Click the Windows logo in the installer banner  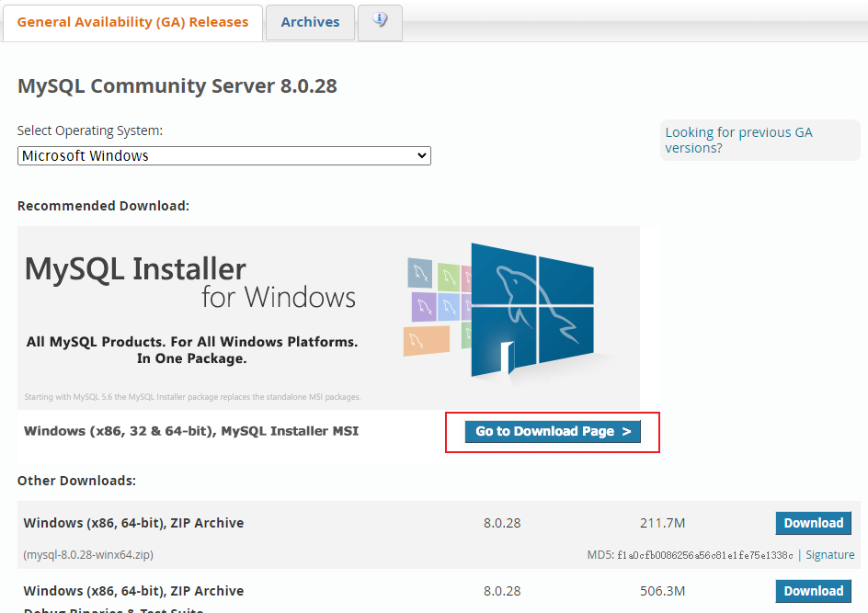532,310
